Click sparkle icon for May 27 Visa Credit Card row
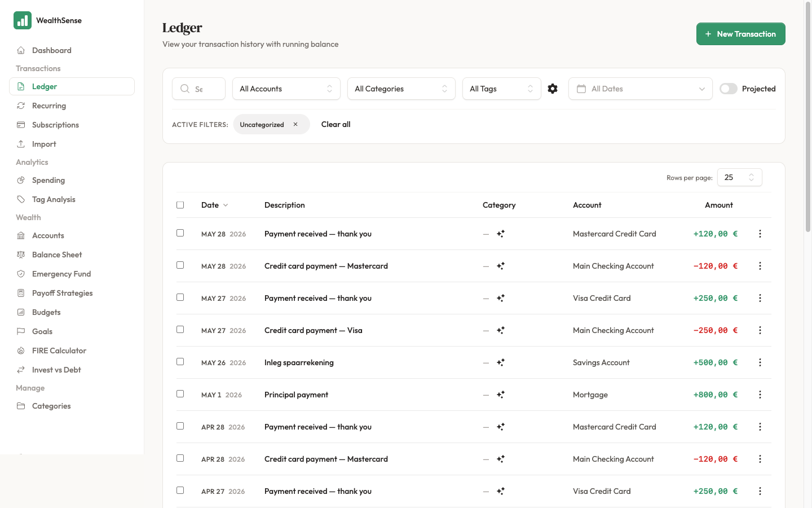The image size is (812, 508). point(501,298)
